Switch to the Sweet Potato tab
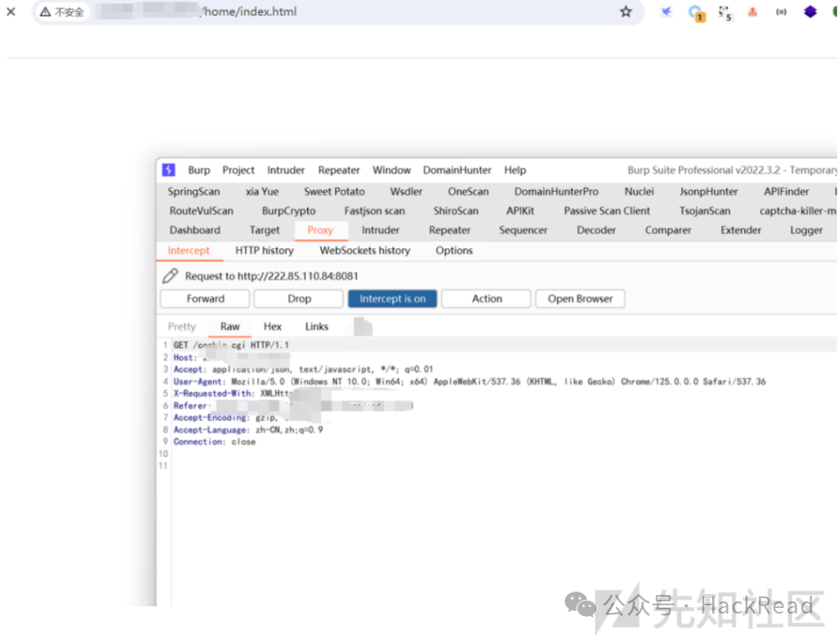840x639 pixels. pos(334,192)
